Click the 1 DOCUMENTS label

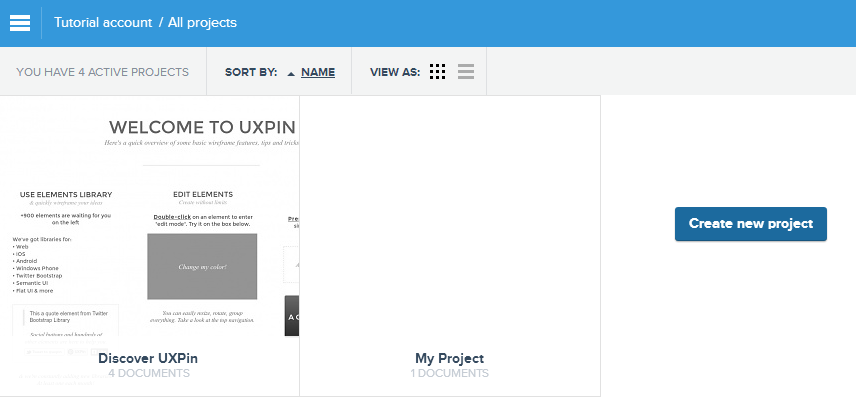pos(449,373)
